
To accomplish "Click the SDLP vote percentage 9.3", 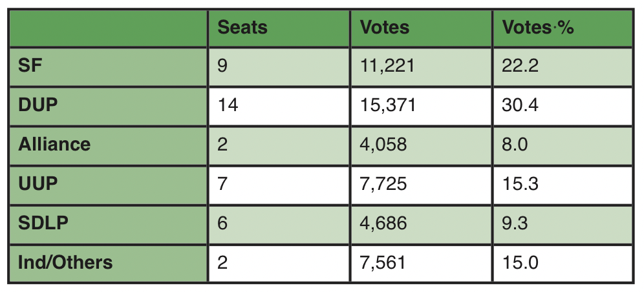I will click(515, 223).
